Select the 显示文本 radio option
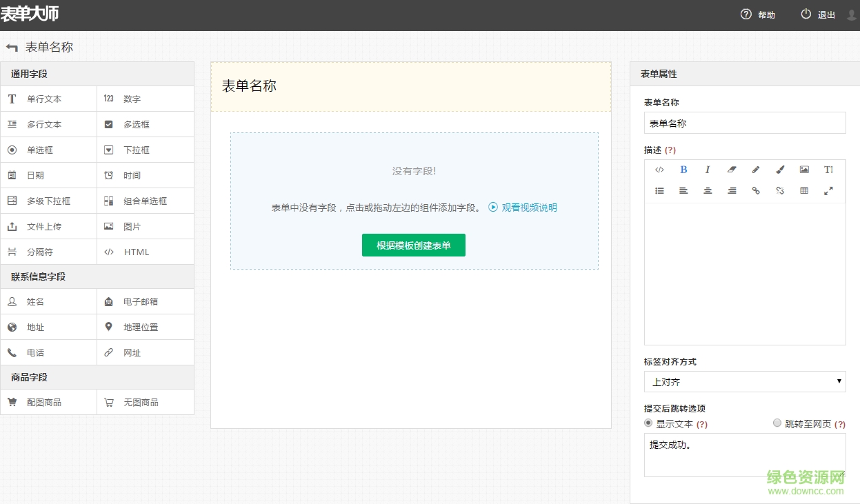860x504 pixels. (648, 423)
